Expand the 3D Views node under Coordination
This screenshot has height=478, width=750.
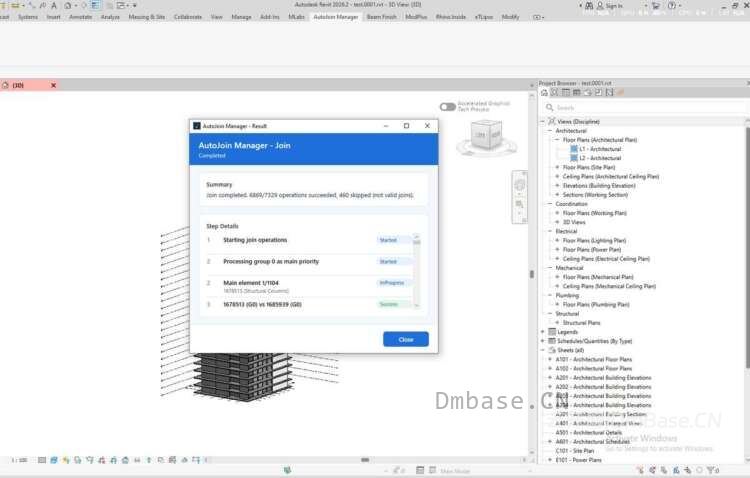tap(557, 222)
